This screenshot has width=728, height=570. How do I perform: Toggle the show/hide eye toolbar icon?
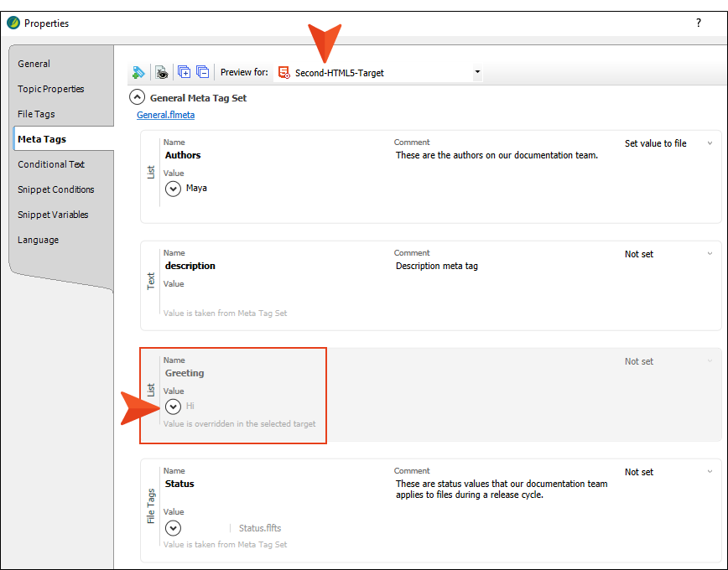point(162,72)
